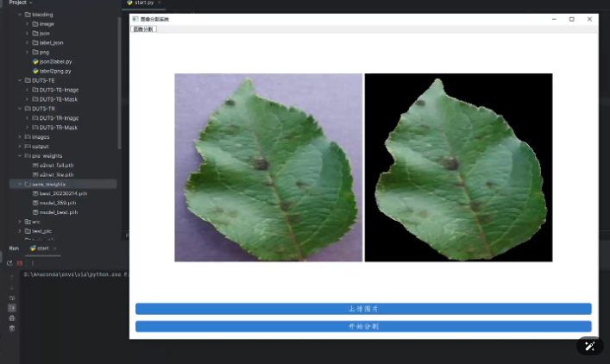Screen dimensions: 610x364
Task: Click the segmented leaf on black background
Action: click(x=458, y=167)
